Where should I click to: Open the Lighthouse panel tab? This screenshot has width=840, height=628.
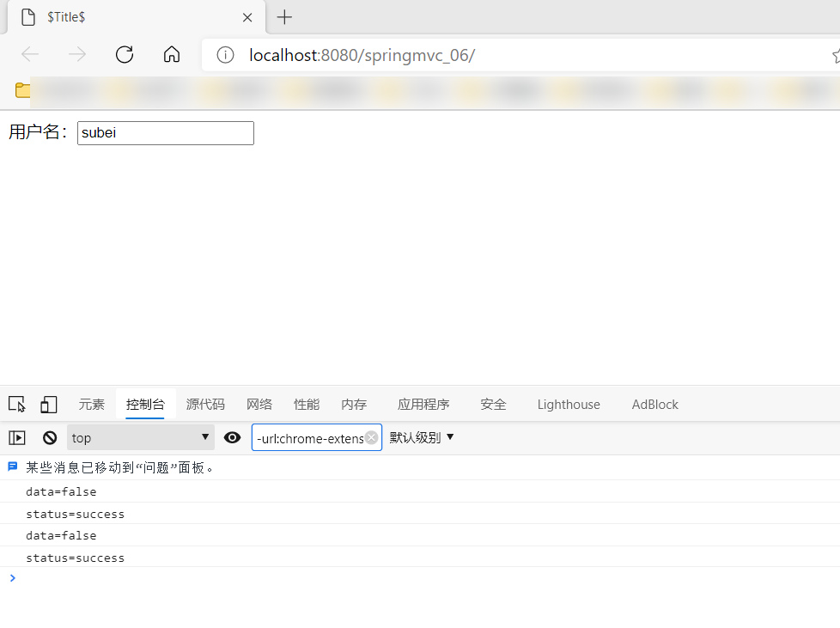point(569,405)
